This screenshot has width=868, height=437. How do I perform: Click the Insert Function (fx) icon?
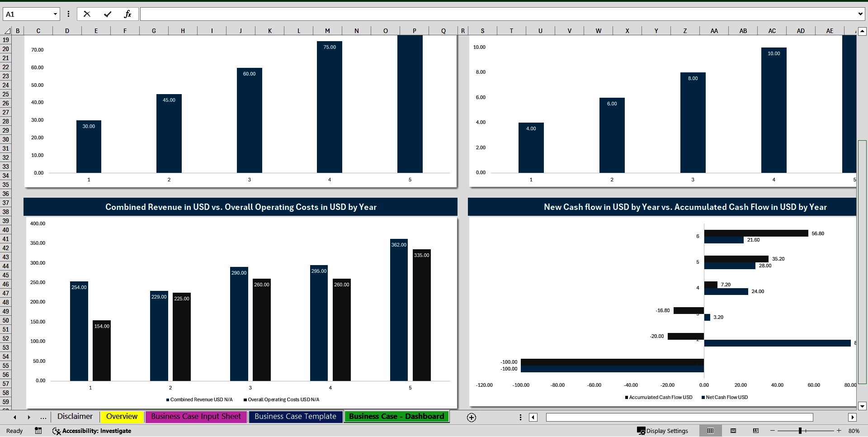point(128,14)
